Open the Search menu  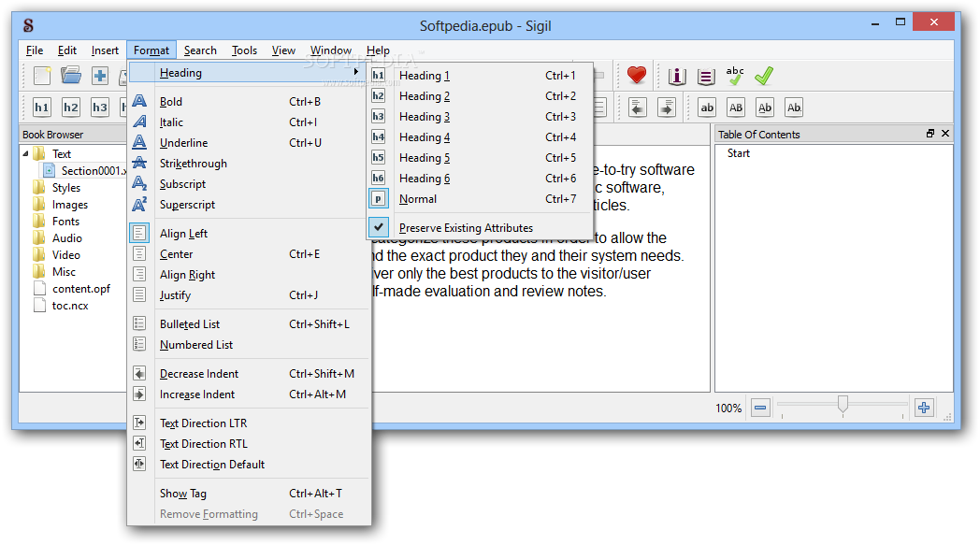200,50
